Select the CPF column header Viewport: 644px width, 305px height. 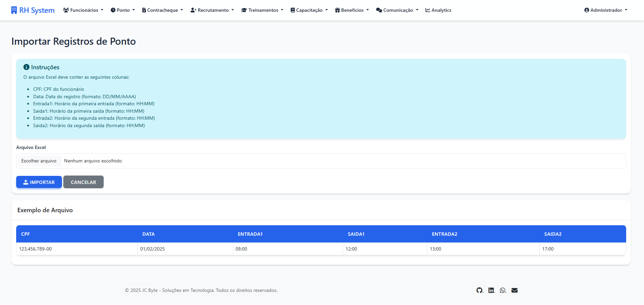[26, 234]
